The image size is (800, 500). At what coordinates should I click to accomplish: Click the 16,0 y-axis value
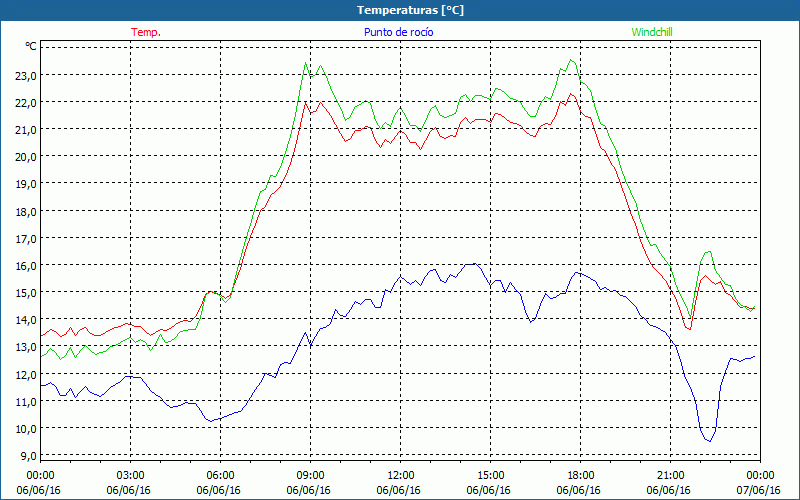(x=27, y=265)
